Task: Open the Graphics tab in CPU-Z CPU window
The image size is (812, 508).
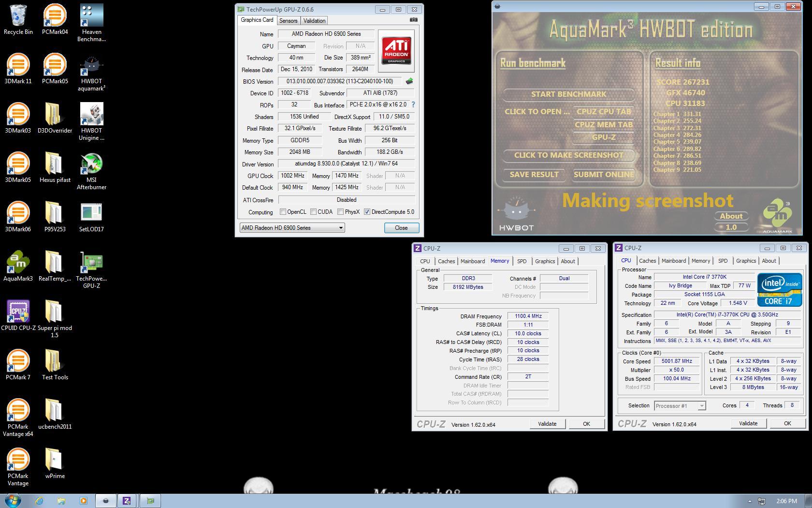Action: click(x=746, y=261)
